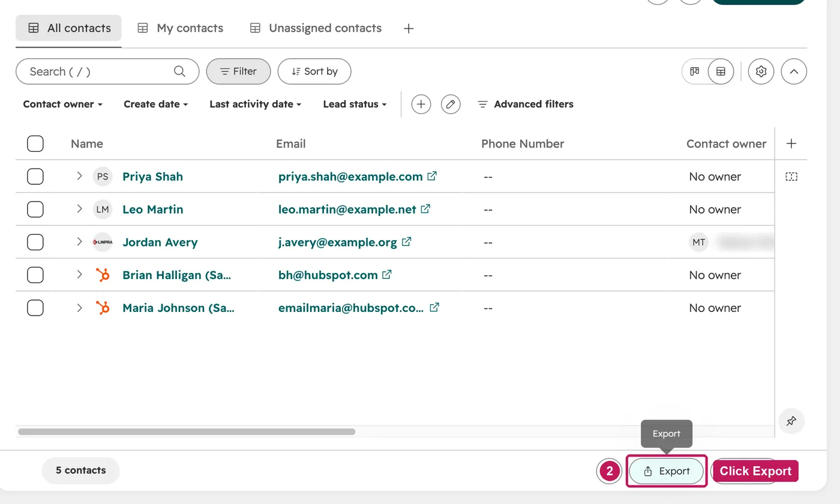Click Priya Shah's PS avatar
The width and height of the screenshot is (840, 504).
pyautogui.click(x=103, y=176)
